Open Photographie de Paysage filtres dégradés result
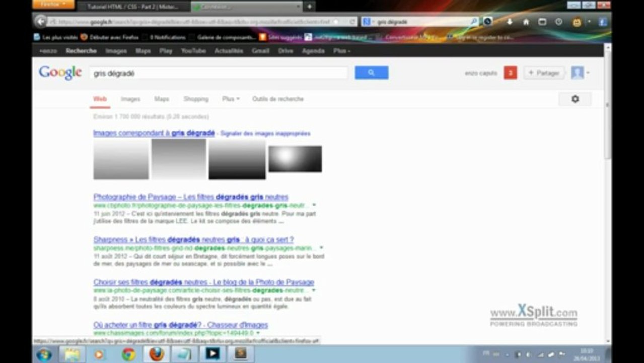 click(191, 197)
